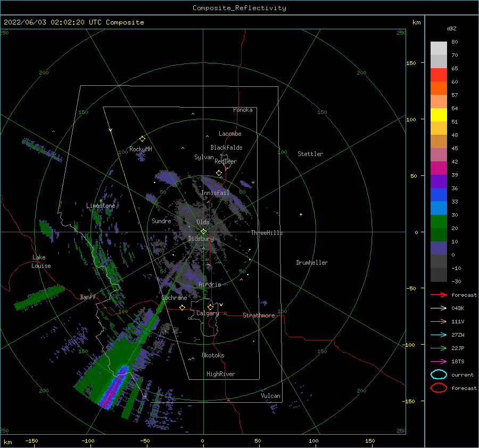Click the Didsbury label

(x=201, y=239)
